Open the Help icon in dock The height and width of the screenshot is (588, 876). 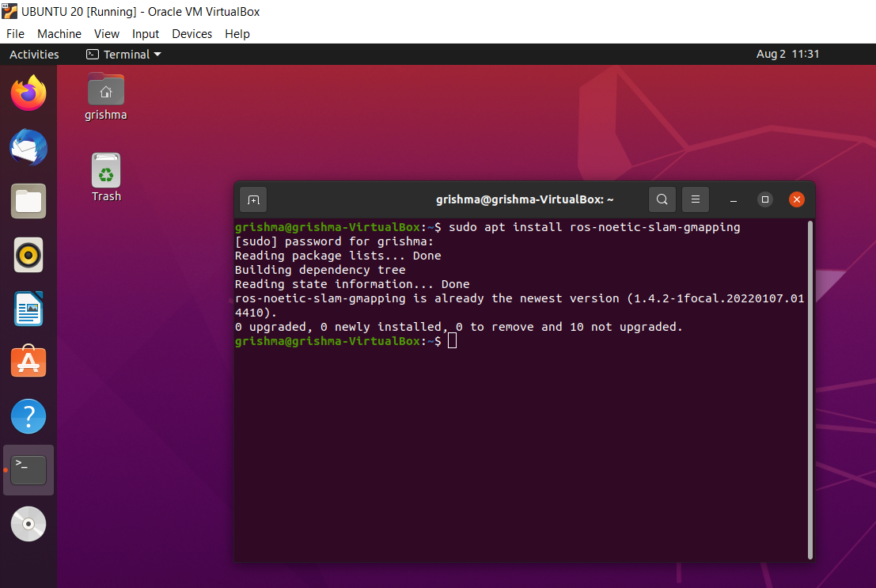(x=28, y=416)
